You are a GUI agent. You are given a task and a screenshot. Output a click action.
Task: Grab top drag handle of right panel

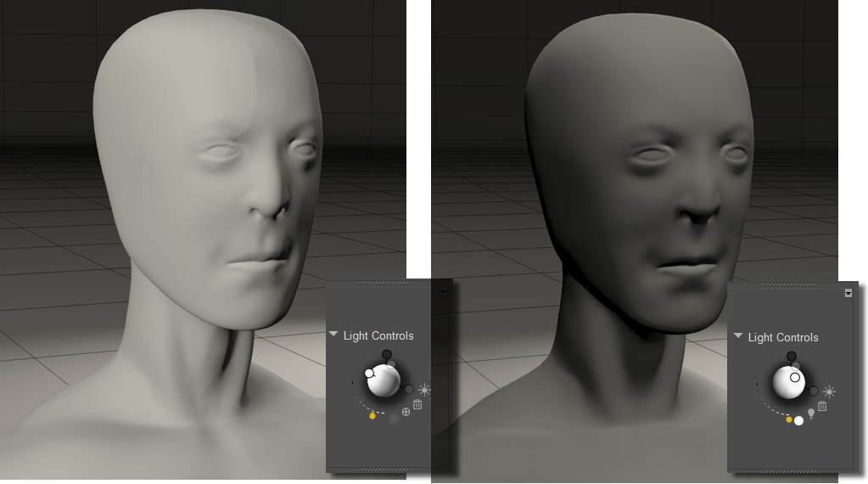click(x=789, y=285)
